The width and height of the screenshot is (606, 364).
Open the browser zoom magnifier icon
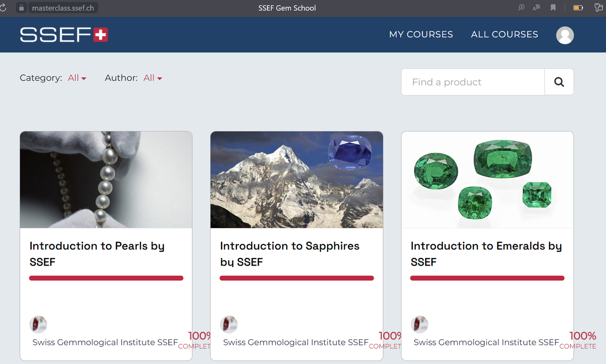(522, 8)
